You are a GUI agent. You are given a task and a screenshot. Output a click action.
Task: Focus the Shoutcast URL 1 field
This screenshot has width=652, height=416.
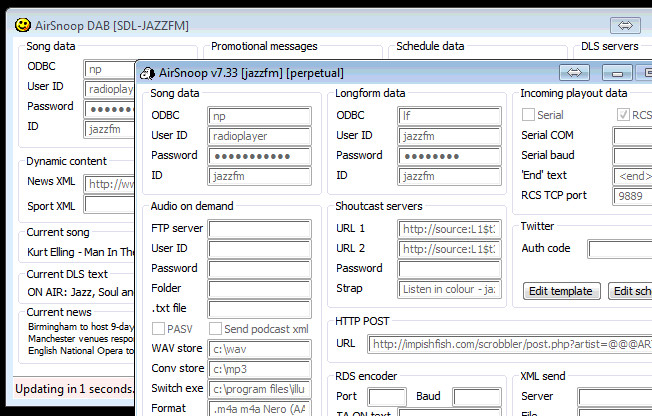(449, 229)
